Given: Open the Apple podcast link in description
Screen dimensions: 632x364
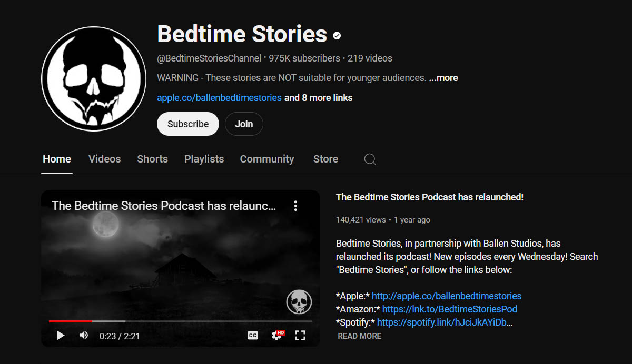Looking at the screenshot, I should click(x=447, y=296).
